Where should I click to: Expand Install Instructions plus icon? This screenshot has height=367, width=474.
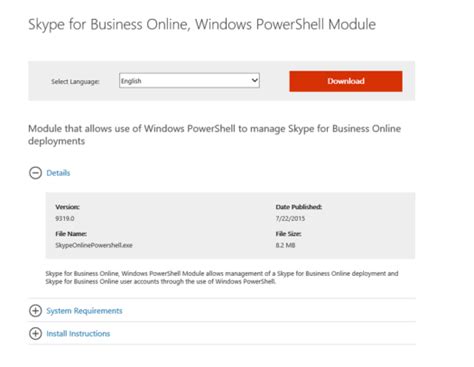pos(35,333)
